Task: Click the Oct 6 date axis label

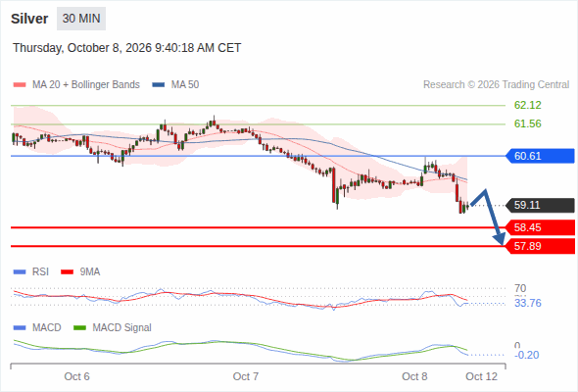Action: (x=76, y=376)
